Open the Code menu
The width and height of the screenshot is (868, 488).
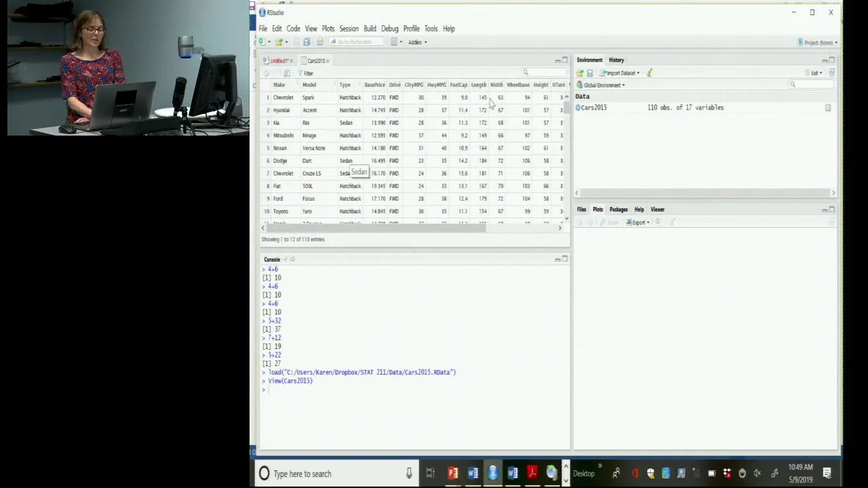[x=293, y=28]
